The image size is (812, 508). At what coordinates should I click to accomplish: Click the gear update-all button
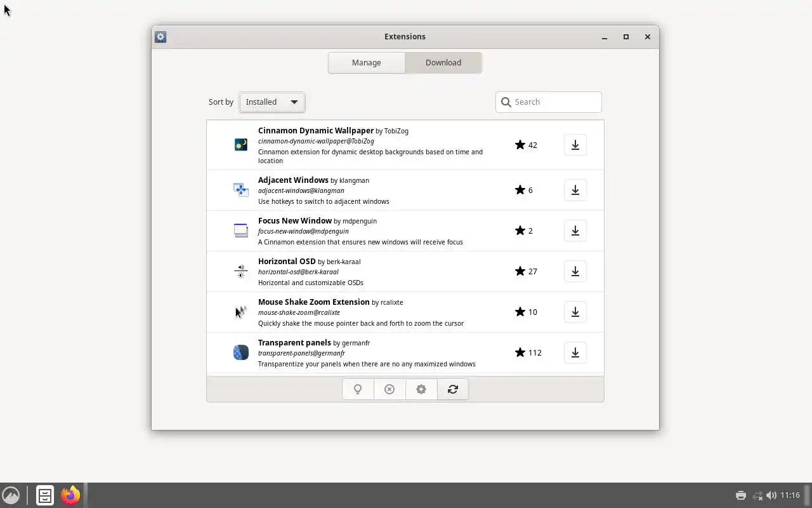421,389
